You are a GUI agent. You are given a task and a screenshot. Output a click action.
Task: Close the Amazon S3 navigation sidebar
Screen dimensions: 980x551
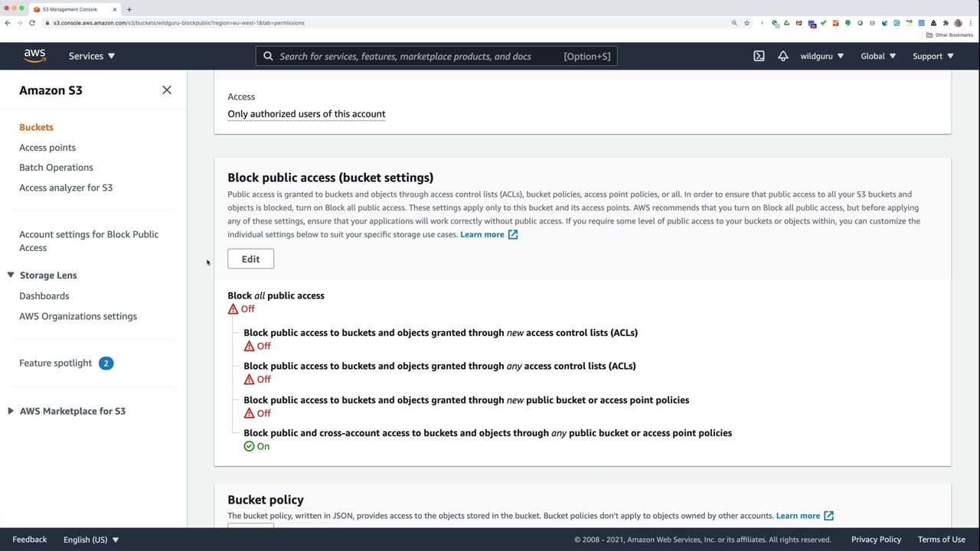pyautogui.click(x=167, y=90)
